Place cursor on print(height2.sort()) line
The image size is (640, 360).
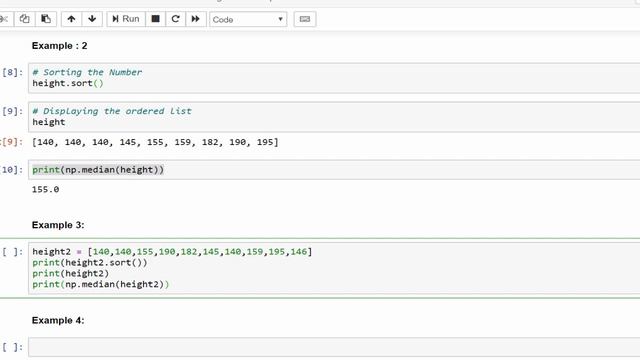90,262
